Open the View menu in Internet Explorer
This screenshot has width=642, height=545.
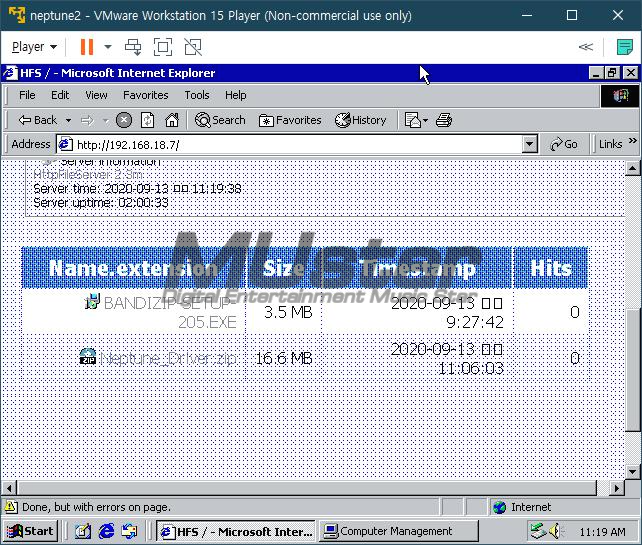coord(96,95)
